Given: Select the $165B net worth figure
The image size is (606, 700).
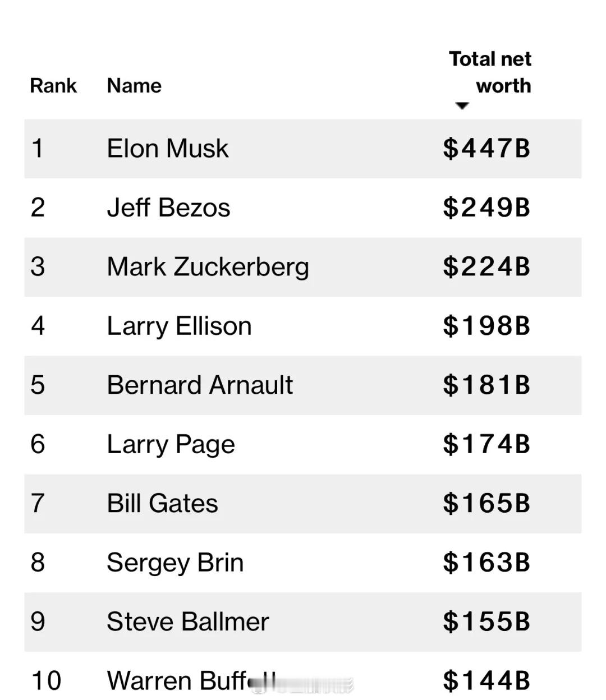Looking at the screenshot, I should 486,503.
